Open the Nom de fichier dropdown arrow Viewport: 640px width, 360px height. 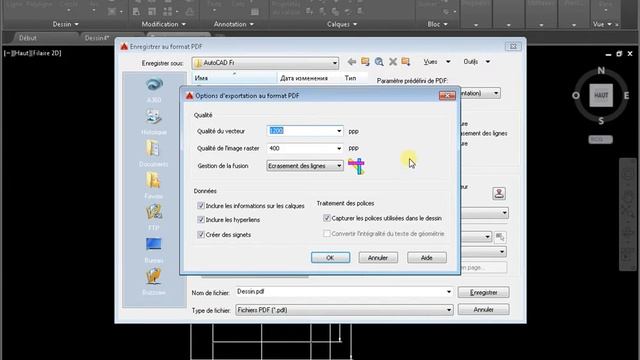[449, 292]
